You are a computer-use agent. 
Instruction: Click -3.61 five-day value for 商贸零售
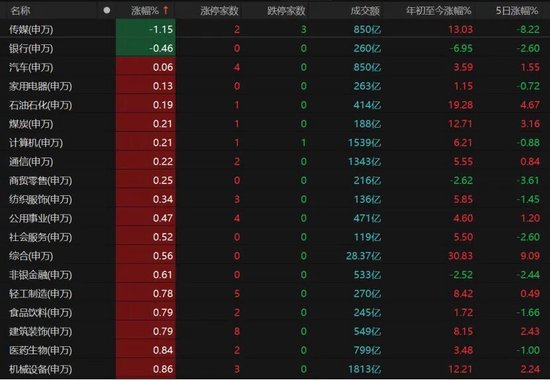(x=528, y=180)
